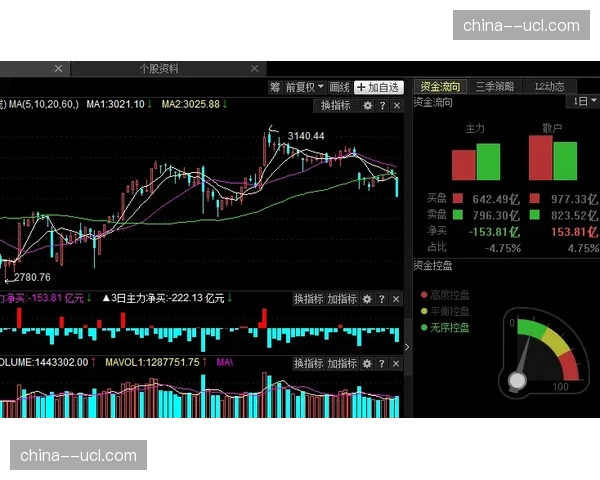Select 无序控盘 legend item
This screenshot has height=480, width=600.
pos(445,328)
